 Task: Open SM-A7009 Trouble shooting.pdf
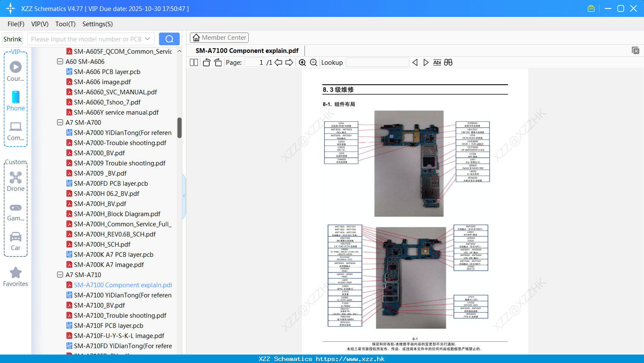[120, 163]
